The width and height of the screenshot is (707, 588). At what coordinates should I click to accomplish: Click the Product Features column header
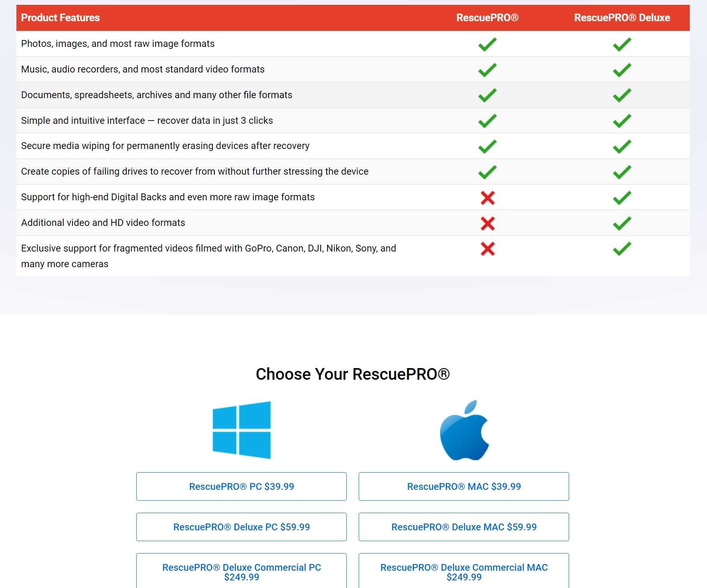pyautogui.click(x=61, y=18)
